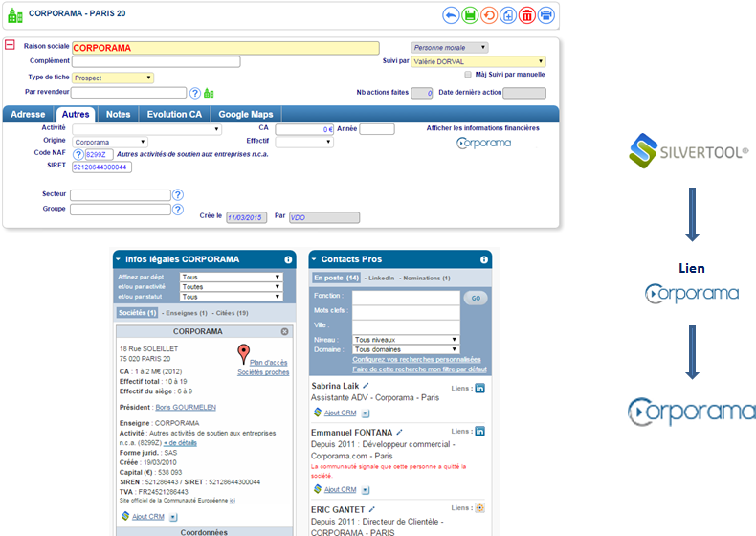This screenshot has height=536, width=756.
Task: Click Configurez vos recherches personnalisées link
Action: click(416, 360)
